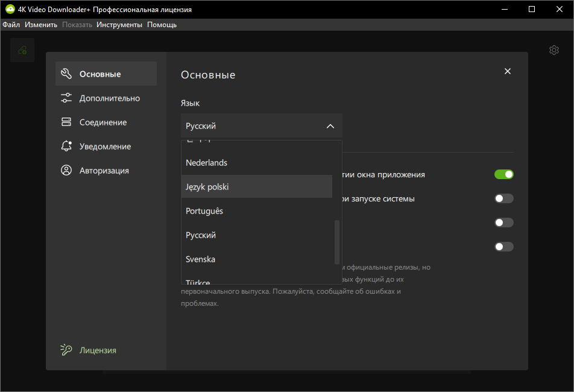
Task: Select Język polski in the language list
Action: pos(257,187)
